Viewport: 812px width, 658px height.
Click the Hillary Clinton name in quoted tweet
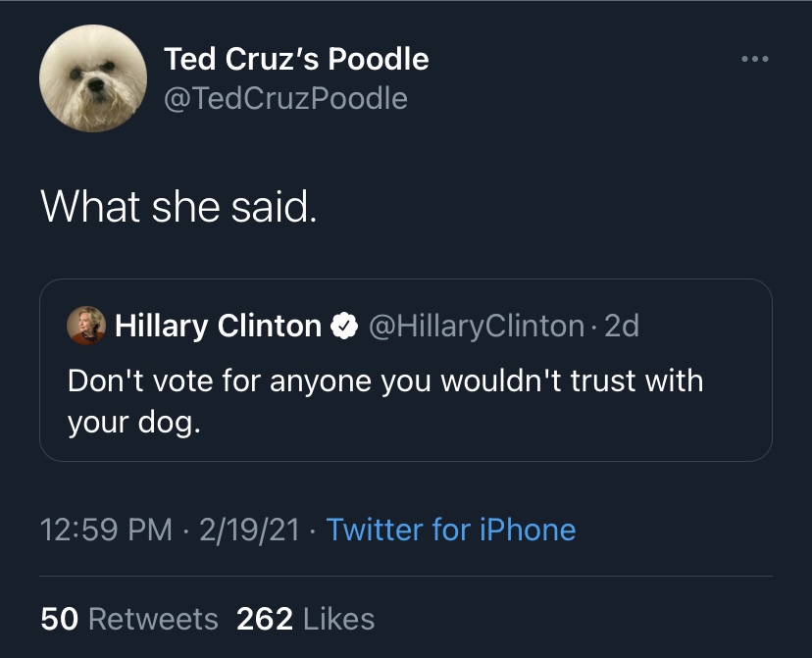(218, 326)
